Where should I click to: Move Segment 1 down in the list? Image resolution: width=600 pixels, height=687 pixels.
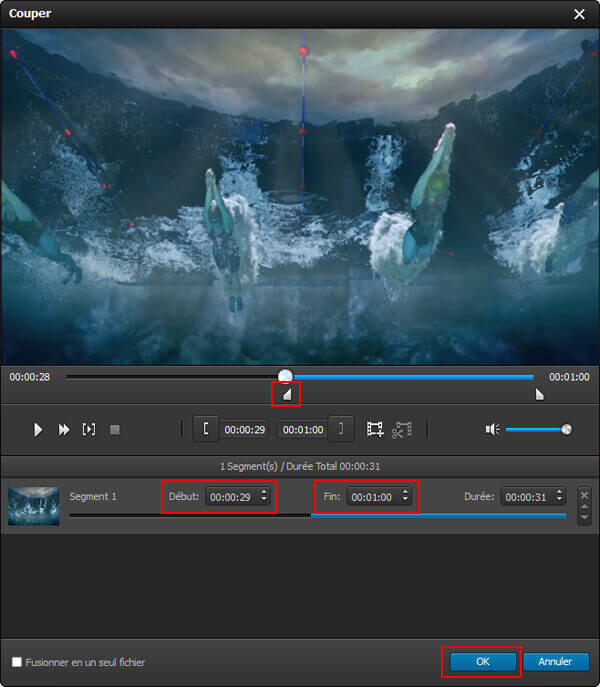tap(584, 517)
